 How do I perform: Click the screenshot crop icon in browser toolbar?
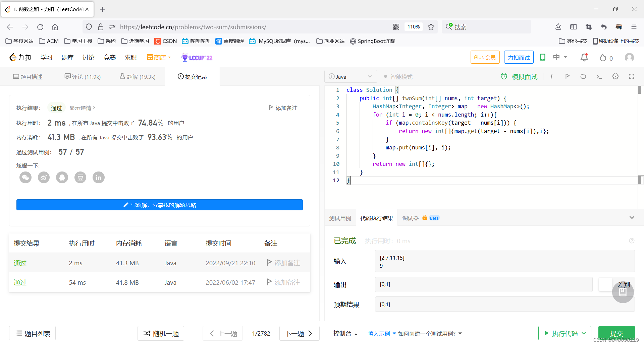(x=589, y=27)
